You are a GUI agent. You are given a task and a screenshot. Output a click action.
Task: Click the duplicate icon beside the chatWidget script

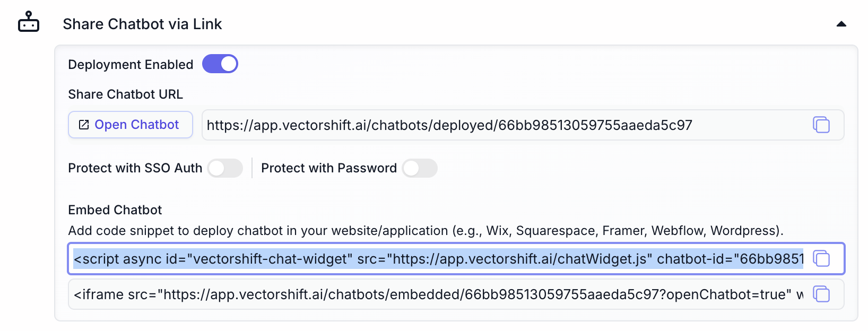(822, 259)
